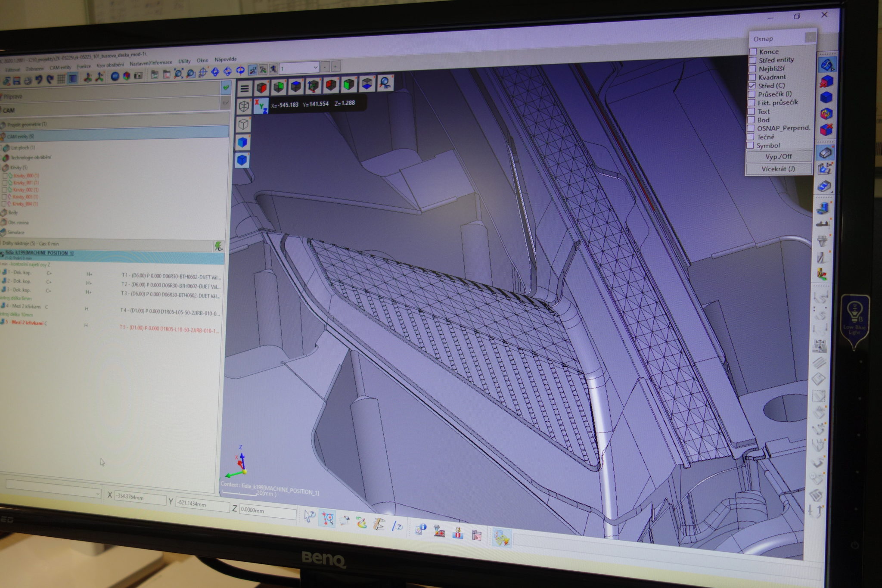Open the hamburger menu in the viewport

245,89
